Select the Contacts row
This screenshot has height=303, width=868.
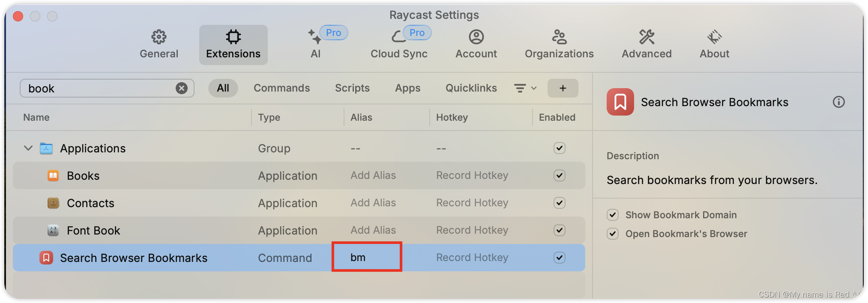pyautogui.click(x=299, y=203)
